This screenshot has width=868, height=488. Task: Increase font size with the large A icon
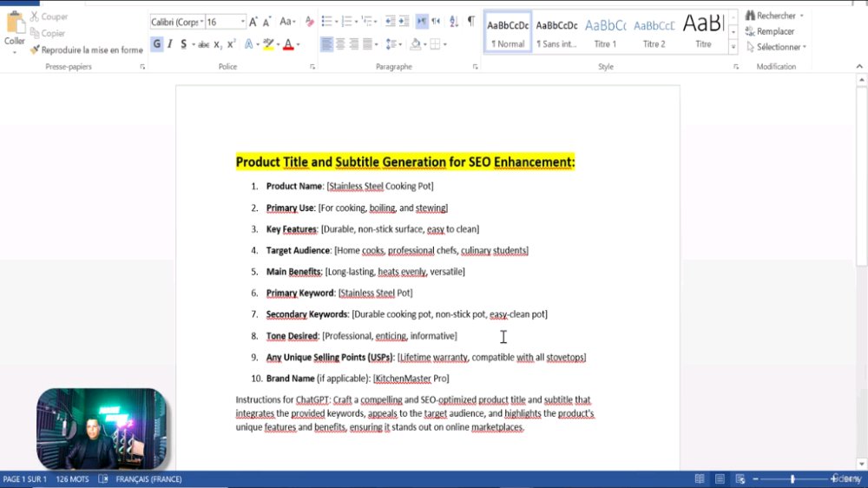click(x=253, y=23)
